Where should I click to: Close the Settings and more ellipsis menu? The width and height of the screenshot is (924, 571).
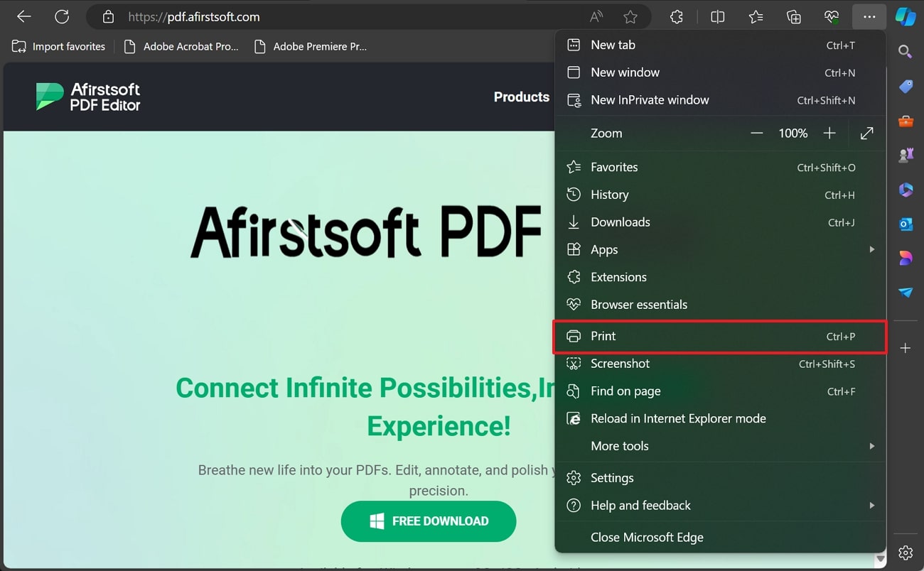tap(869, 16)
